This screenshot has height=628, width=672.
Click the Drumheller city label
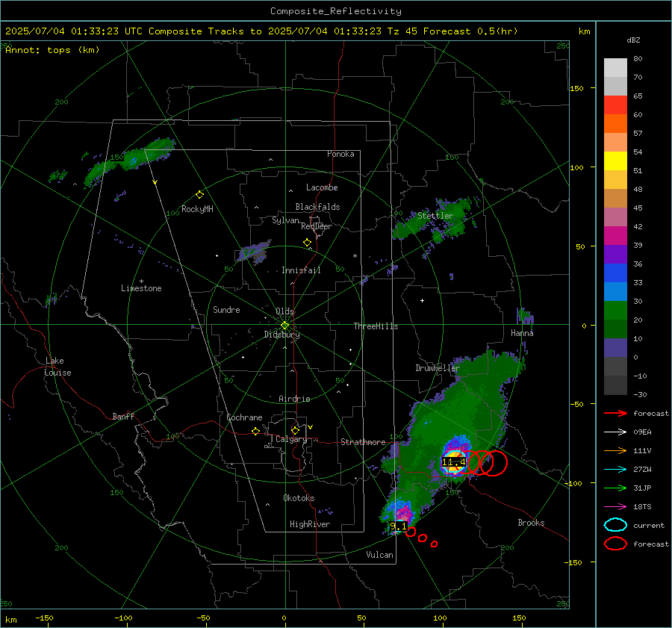coord(438,368)
